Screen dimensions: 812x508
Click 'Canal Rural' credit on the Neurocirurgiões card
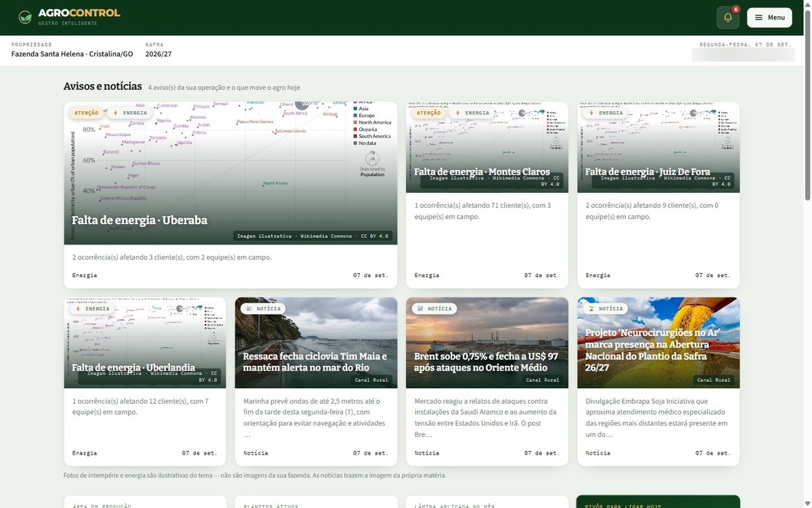click(714, 380)
